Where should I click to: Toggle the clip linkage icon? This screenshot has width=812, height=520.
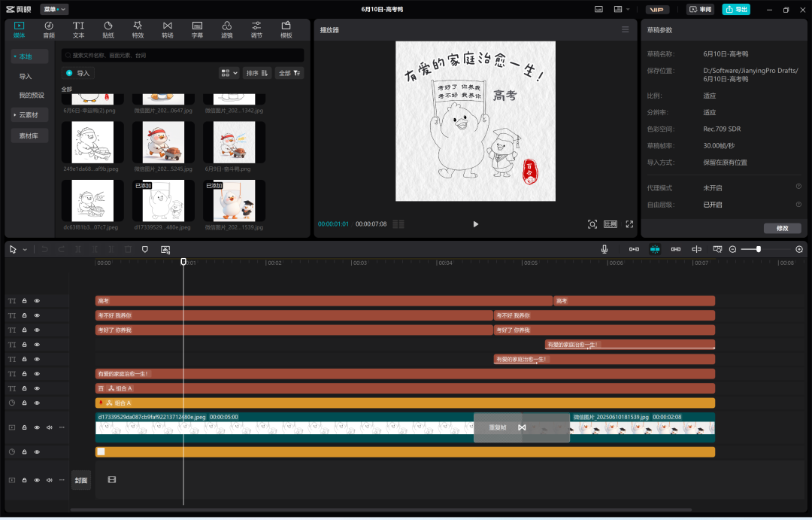676,249
